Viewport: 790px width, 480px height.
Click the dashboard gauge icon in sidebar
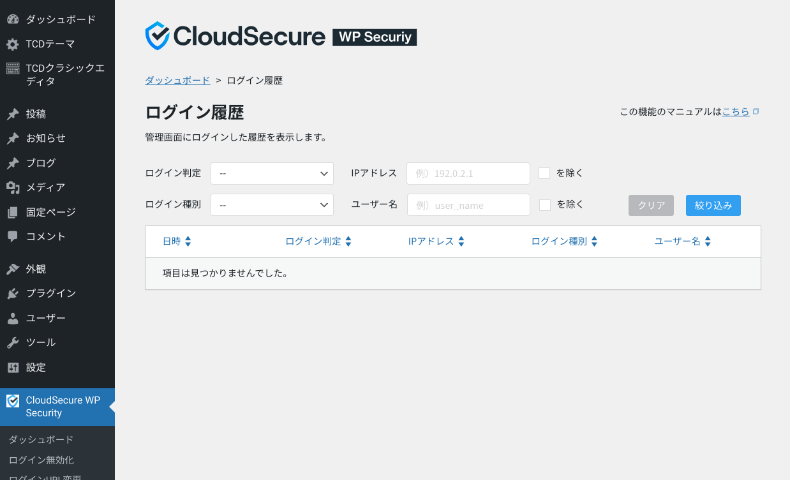(x=13, y=20)
